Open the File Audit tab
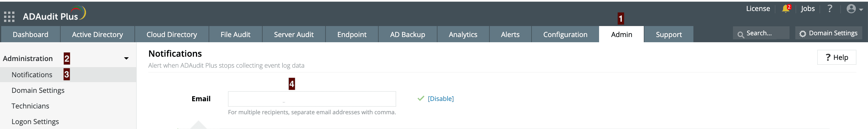This screenshot has width=868, height=129. [x=235, y=34]
